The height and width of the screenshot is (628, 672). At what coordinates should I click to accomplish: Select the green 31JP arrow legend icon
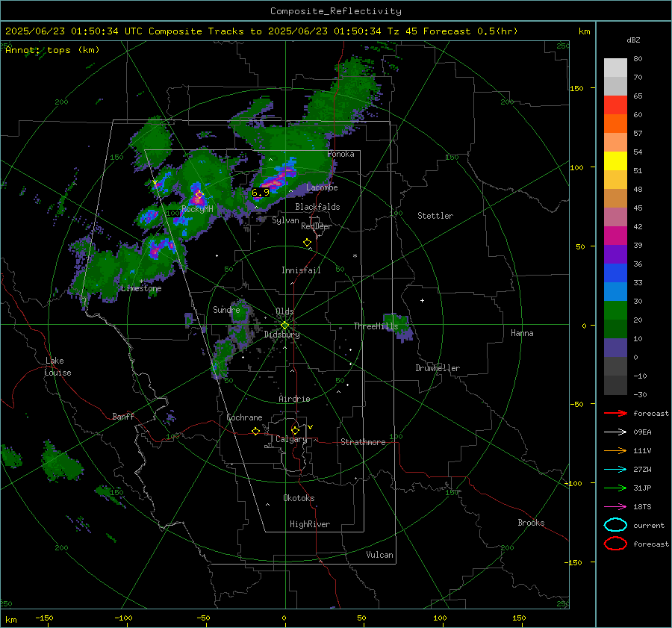coord(615,488)
